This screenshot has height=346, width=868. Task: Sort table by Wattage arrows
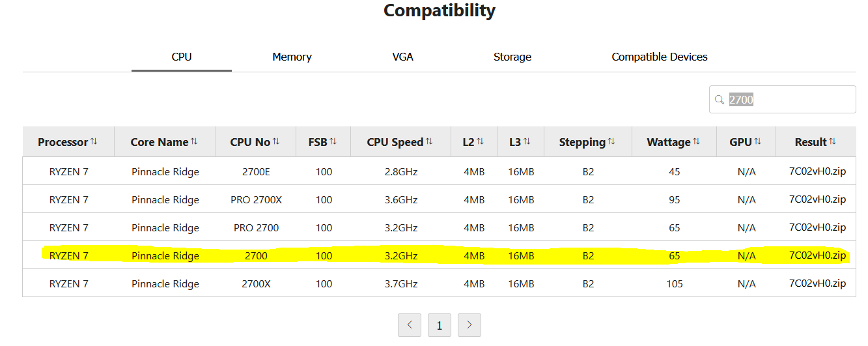696,141
